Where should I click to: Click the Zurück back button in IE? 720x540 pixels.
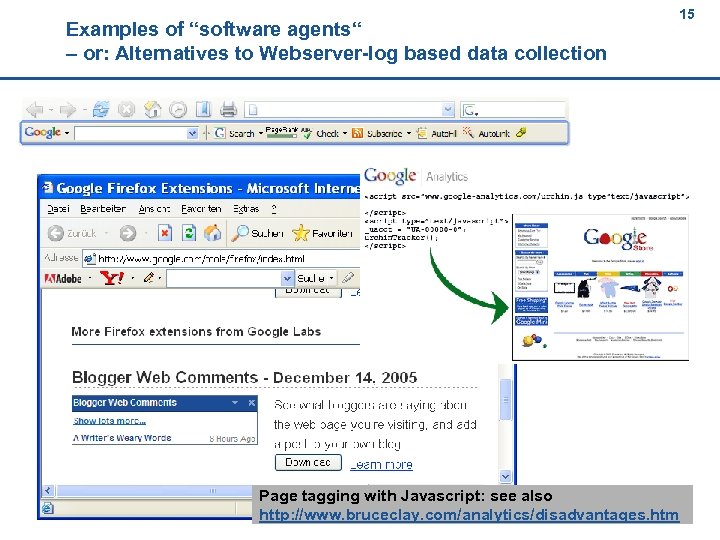tap(72, 233)
